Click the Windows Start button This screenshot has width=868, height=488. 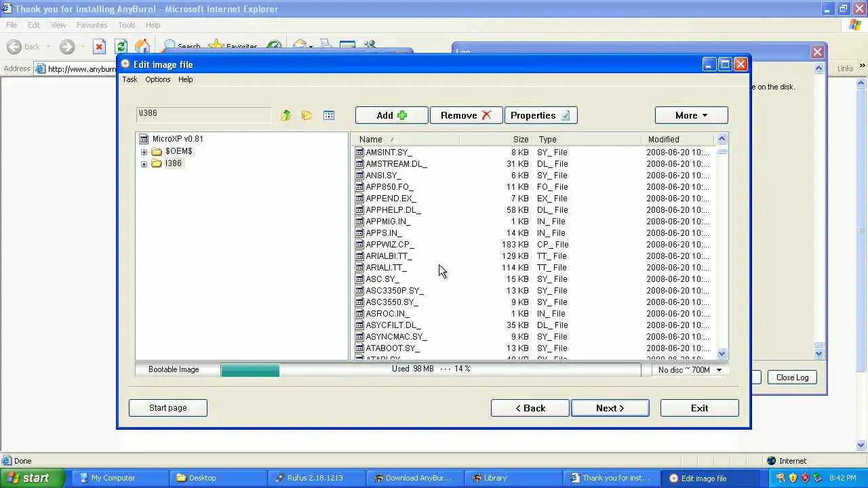32,478
